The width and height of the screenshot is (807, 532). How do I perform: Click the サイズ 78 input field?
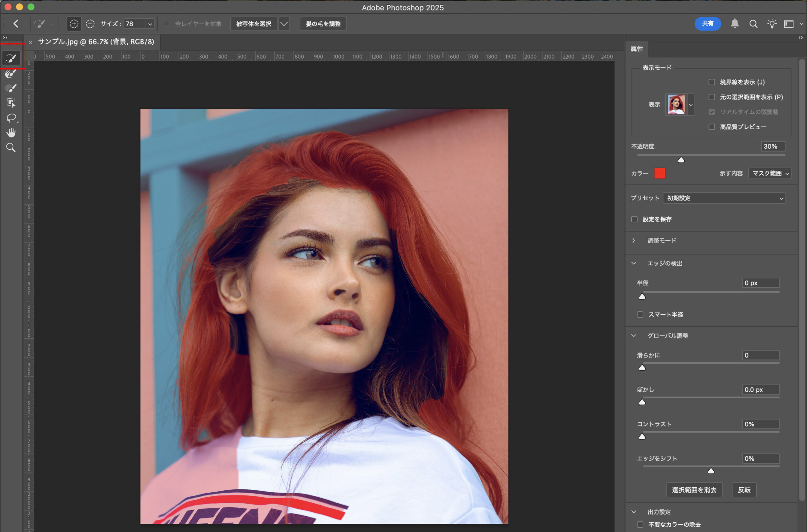[x=135, y=24]
